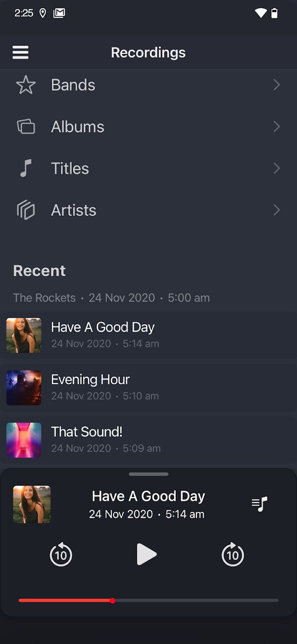
Task: Click the red playback progress slider
Action: pyautogui.click(x=112, y=600)
